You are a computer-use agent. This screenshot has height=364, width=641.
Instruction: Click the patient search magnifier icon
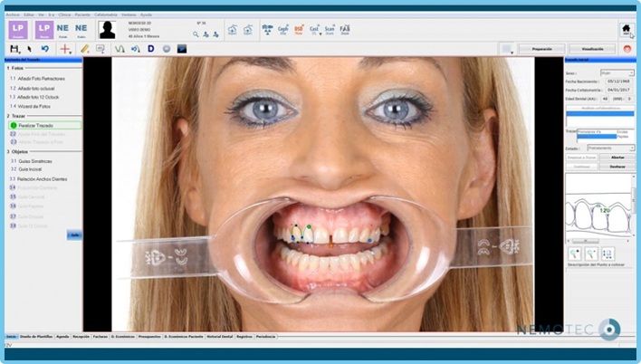(x=196, y=34)
